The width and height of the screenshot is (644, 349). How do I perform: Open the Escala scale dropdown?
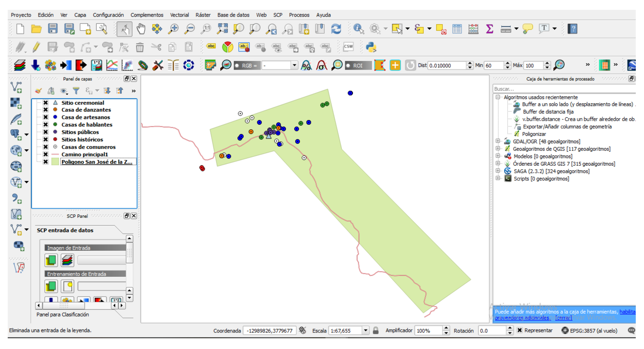pyautogui.click(x=366, y=330)
